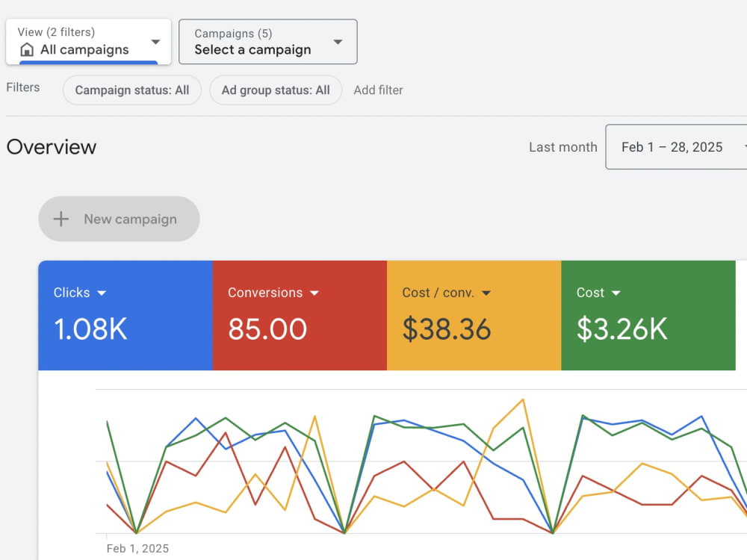Screen dimensions: 747x560
Task: Select the green Cost scorecard tile
Action: 648,315
